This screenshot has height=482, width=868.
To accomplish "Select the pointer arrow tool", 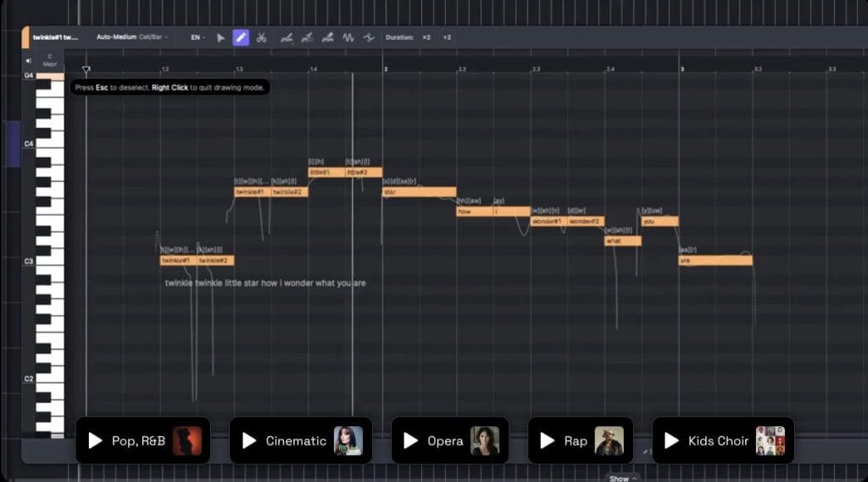I will (220, 37).
